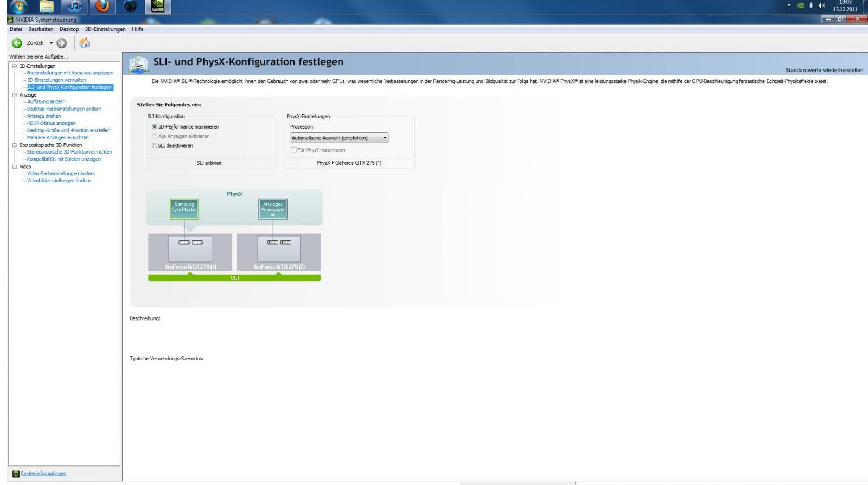Click Standardwerte wiederherstellen link
This screenshot has width=868, height=485.
pyautogui.click(x=824, y=70)
